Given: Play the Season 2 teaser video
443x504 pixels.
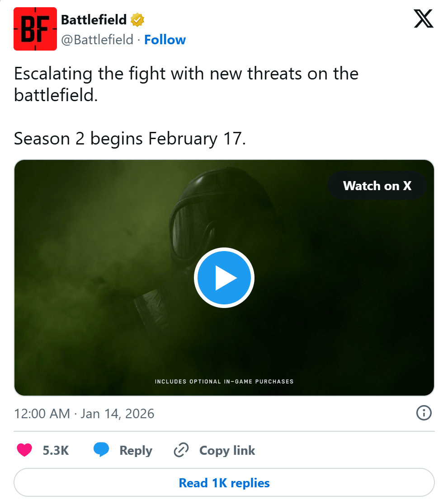Looking at the screenshot, I should (x=224, y=278).
